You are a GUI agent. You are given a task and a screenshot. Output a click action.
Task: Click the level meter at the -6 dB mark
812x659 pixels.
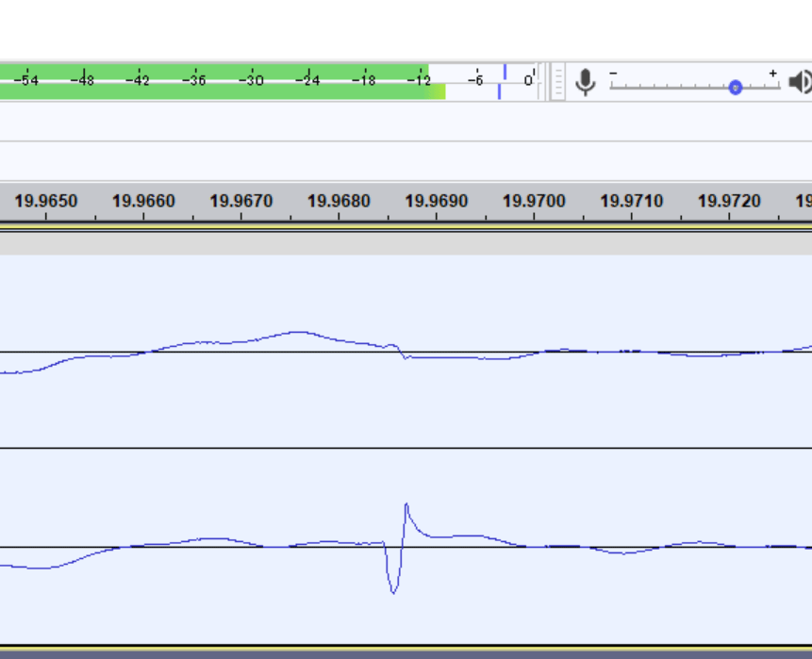point(476,81)
